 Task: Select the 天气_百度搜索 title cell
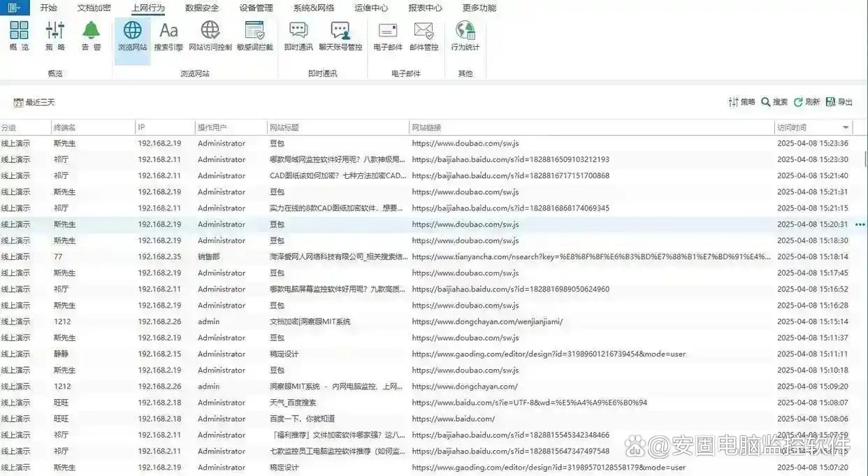coord(293,403)
